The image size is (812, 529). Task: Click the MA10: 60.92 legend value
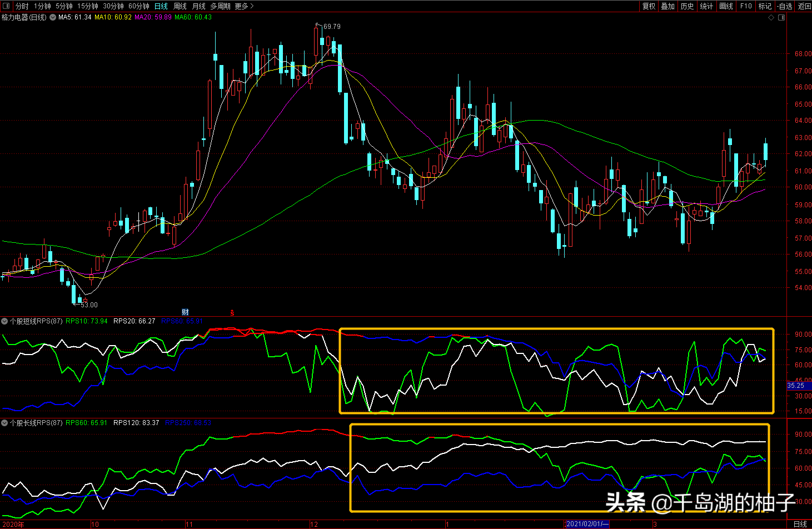tap(113, 17)
